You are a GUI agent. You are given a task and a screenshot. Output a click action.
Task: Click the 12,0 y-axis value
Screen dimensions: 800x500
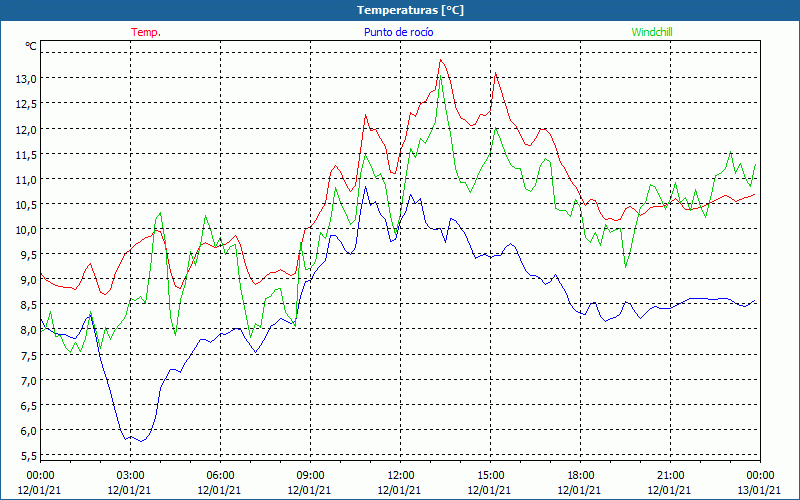pos(28,129)
